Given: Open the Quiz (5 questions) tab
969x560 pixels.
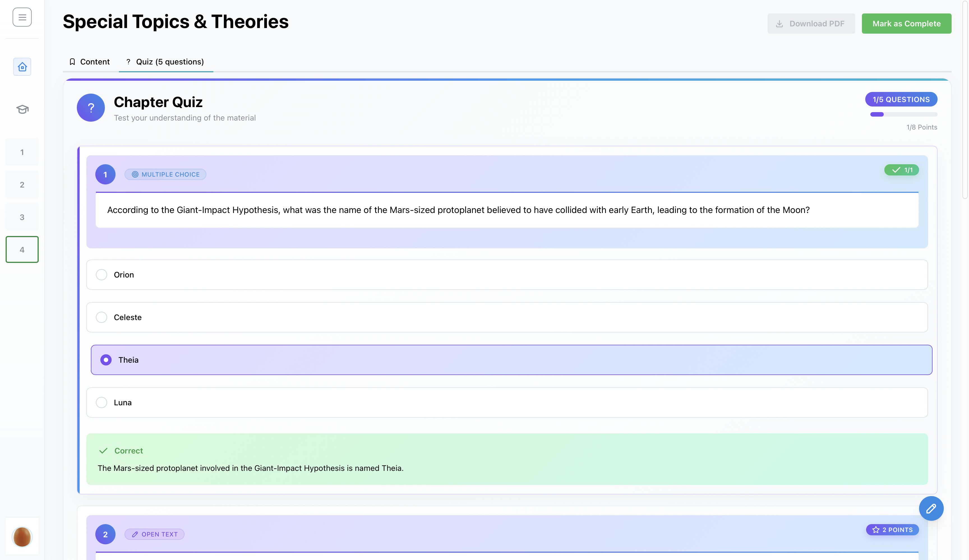Looking at the screenshot, I should pyautogui.click(x=166, y=62).
